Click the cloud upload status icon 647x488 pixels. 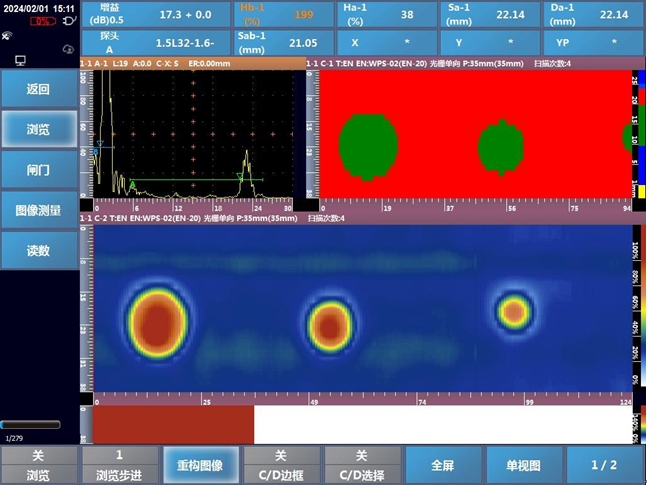click(x=67, y=48)
